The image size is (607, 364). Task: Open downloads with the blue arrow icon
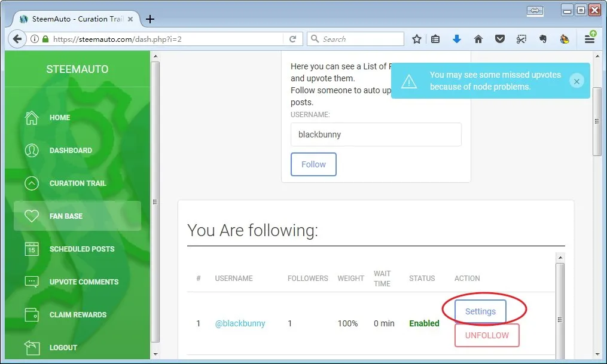(457, 39)
